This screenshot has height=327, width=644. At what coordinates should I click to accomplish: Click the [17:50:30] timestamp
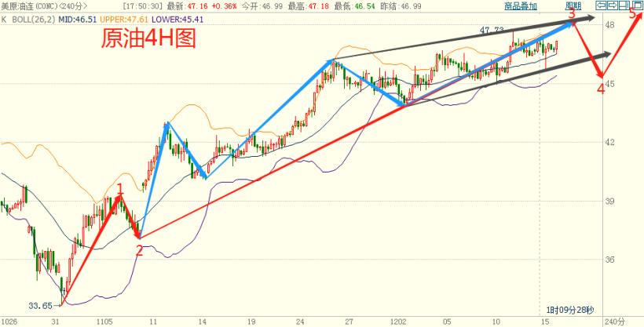[143, 6]
